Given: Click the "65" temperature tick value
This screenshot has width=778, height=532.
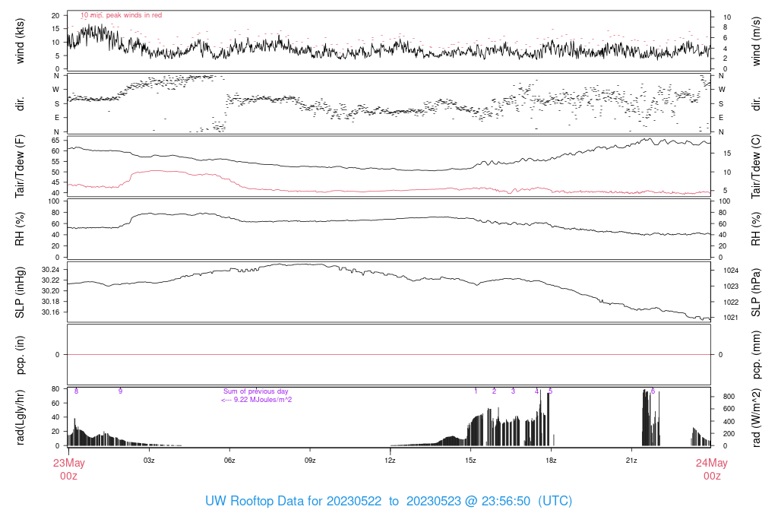Looking at the screenshot, I should pyautogui.click(x=55, y=141).
